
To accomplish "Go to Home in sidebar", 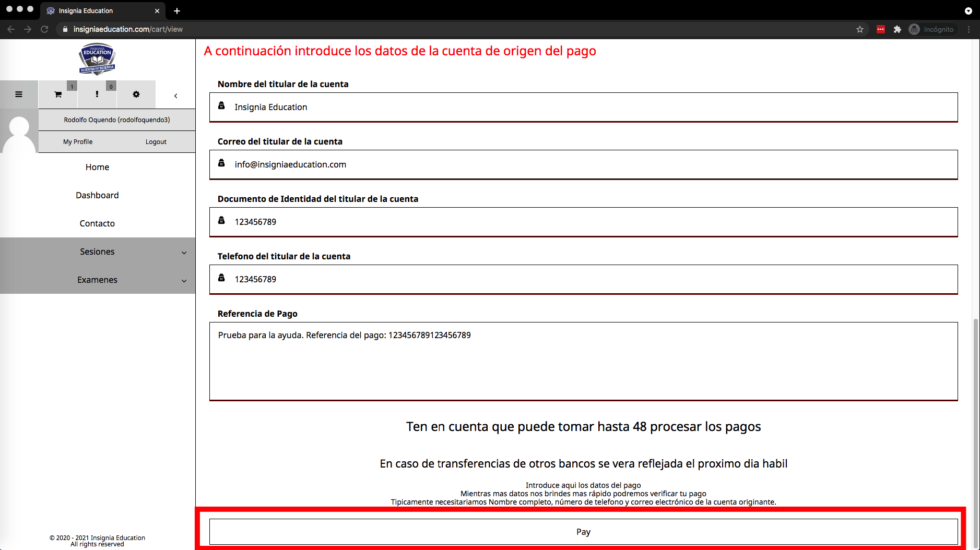I will pos(97,167).
